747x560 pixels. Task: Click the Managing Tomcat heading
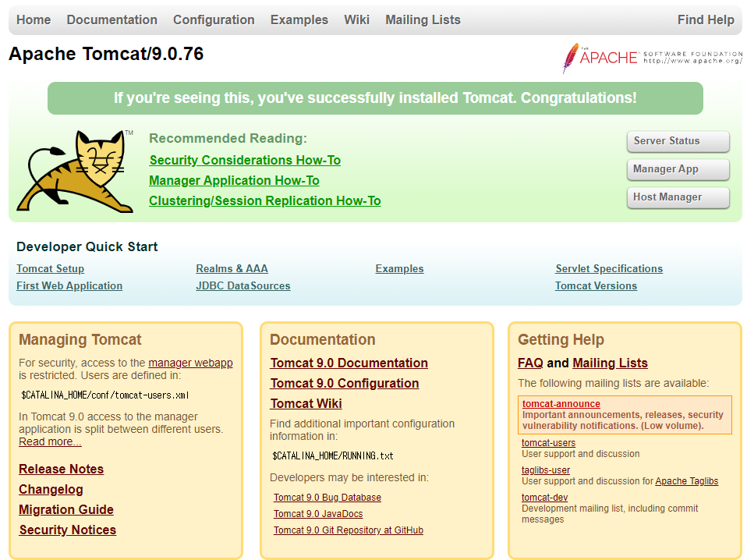click(x=80, y=340)
